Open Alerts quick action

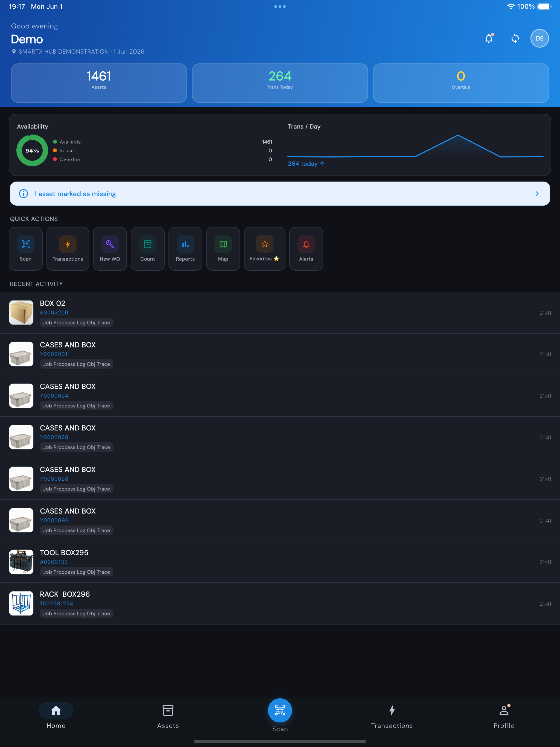306,249
